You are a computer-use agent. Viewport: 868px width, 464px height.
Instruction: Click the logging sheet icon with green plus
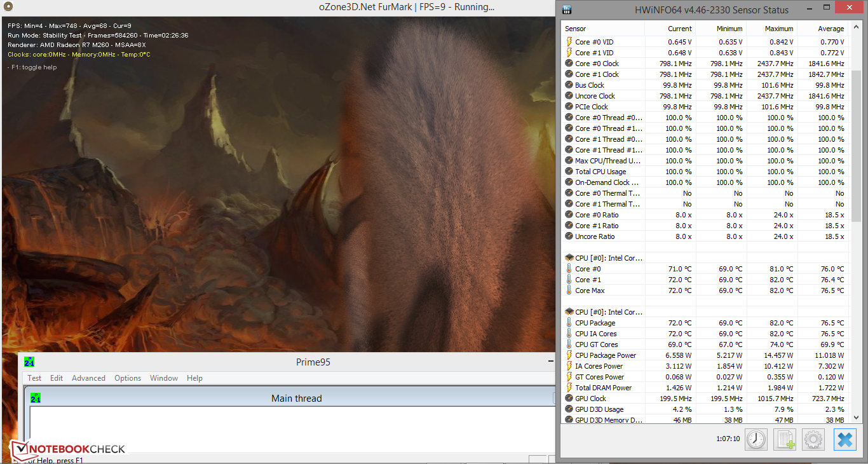click(785, 439)
